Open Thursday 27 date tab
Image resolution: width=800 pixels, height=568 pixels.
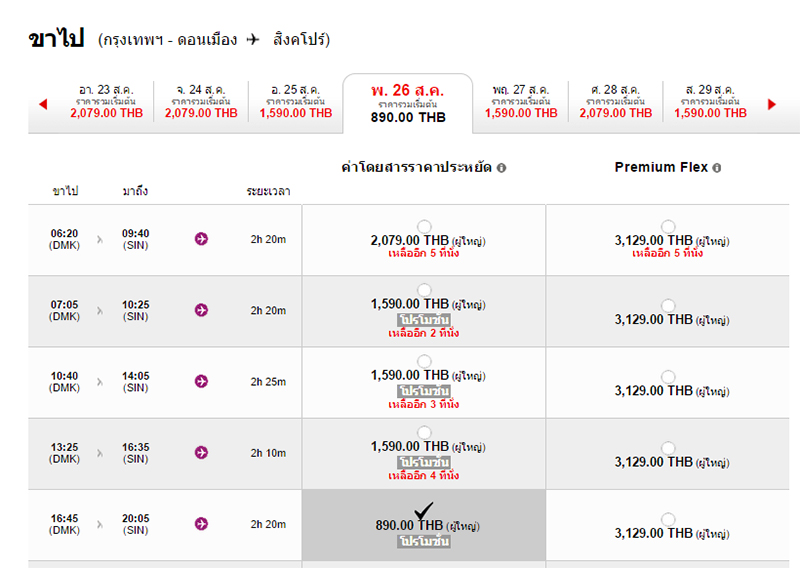520,101
